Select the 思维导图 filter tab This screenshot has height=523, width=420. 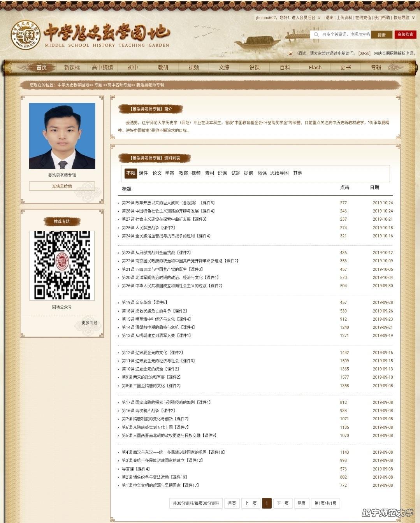pyautogui.click(x=279, y=173)
